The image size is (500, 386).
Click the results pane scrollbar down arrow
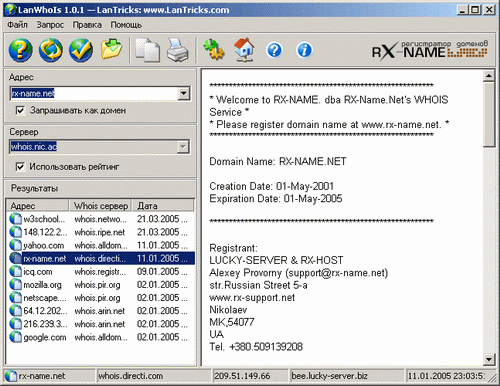[489, 359]
